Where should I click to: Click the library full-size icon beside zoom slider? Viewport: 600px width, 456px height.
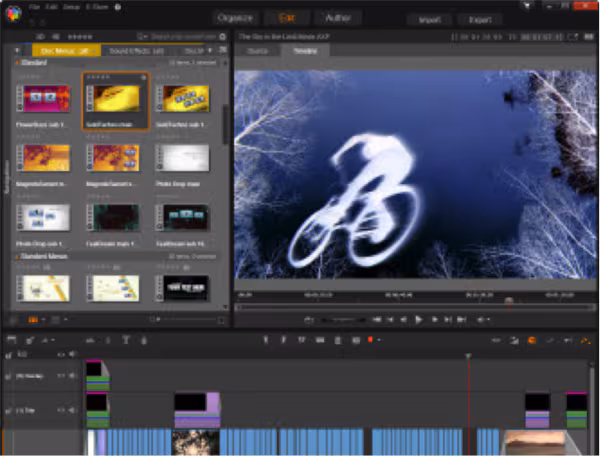221,320
